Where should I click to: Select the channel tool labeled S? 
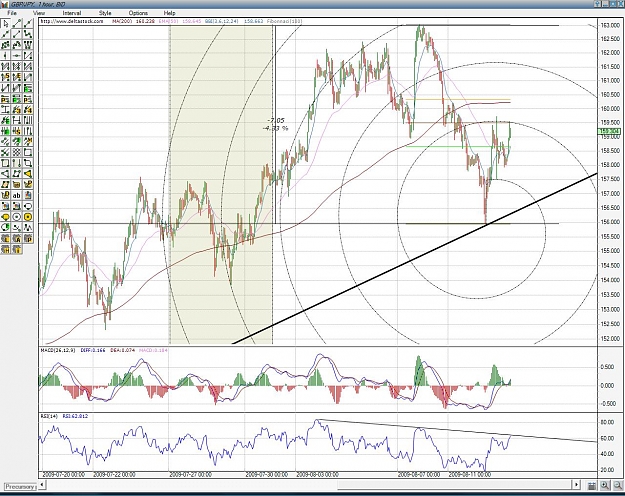(5, 77)
